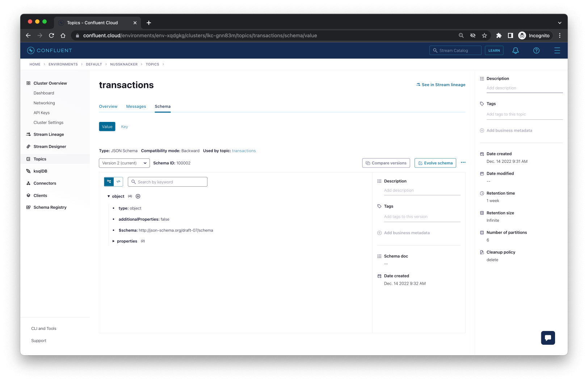
Task: Open the hamburger menu in header
Action: (557, 51)
